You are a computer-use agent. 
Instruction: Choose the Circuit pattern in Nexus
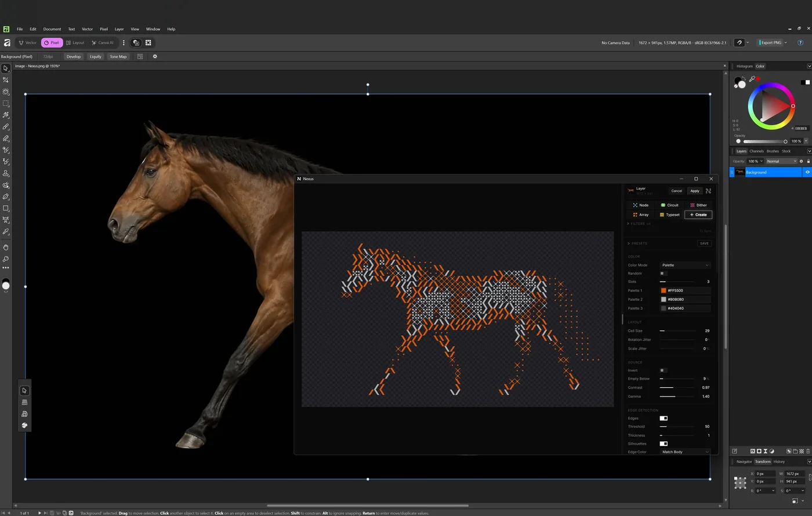coord(669,205)
